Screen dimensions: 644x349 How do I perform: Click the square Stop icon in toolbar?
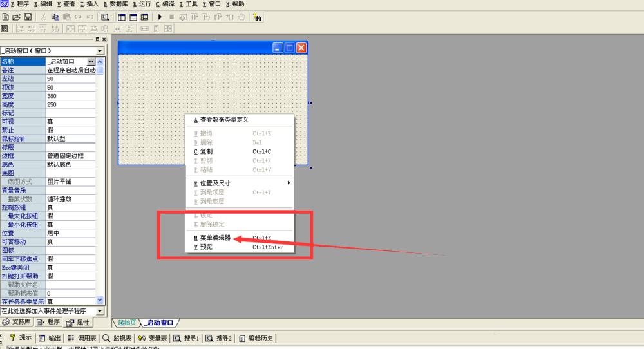[172, 17]
